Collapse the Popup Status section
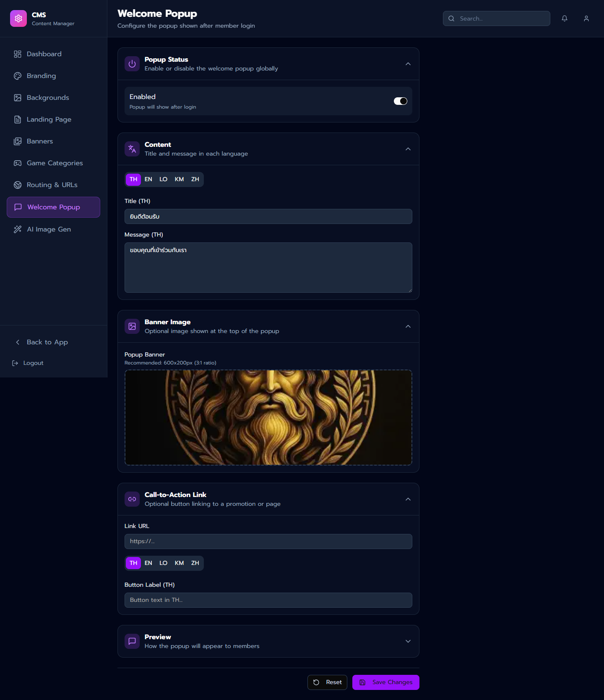 click(x=408, y=64)
